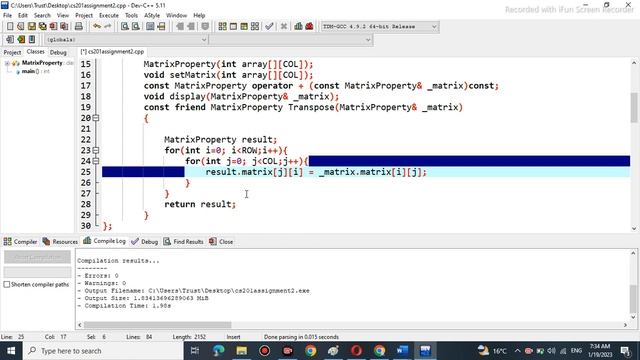Collapse the code fold at line 24
The height and width of the screenshot is (360, 640).
click(96, 161)
